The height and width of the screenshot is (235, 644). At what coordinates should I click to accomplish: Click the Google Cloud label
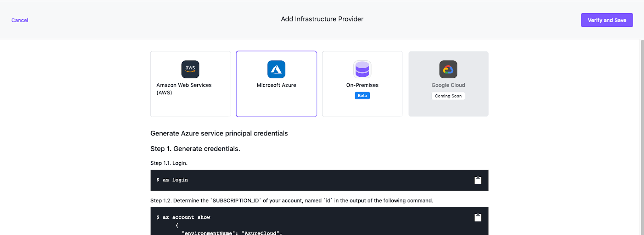coord(448,85)
